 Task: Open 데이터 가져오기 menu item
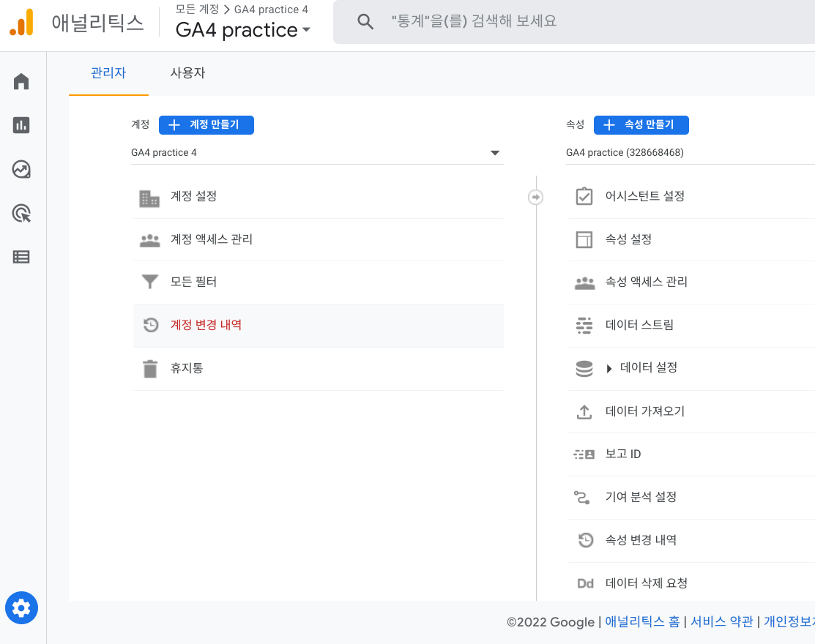[x=691, y=412]
